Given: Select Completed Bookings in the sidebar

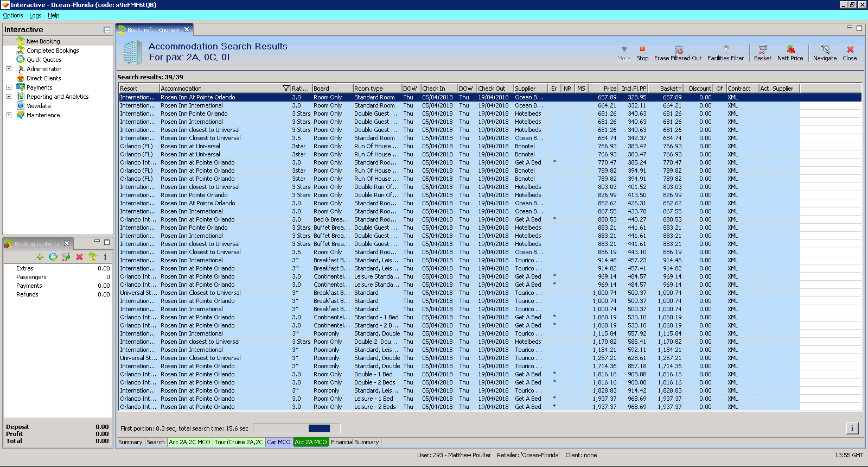Looking at the screenshot, I should tap(53, 51).
